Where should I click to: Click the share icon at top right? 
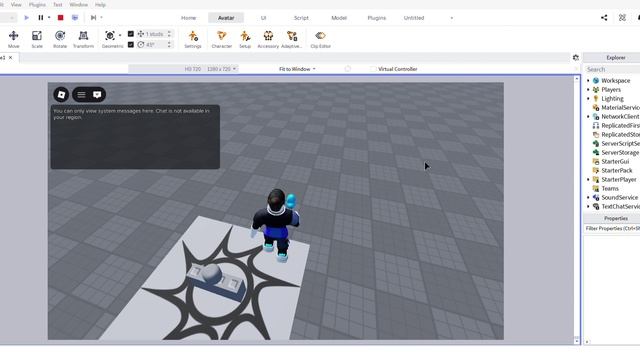pyautogui.click(x=604, y=18)
